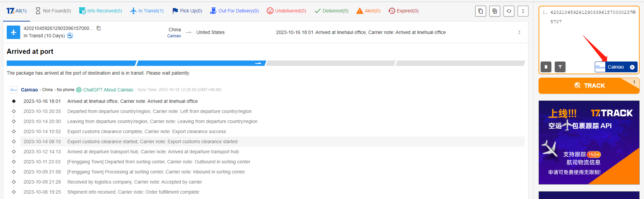The height and width of the screenshot is (199, 644).
Task: Select the Export customs clearance started event
Action: [272, 142]
